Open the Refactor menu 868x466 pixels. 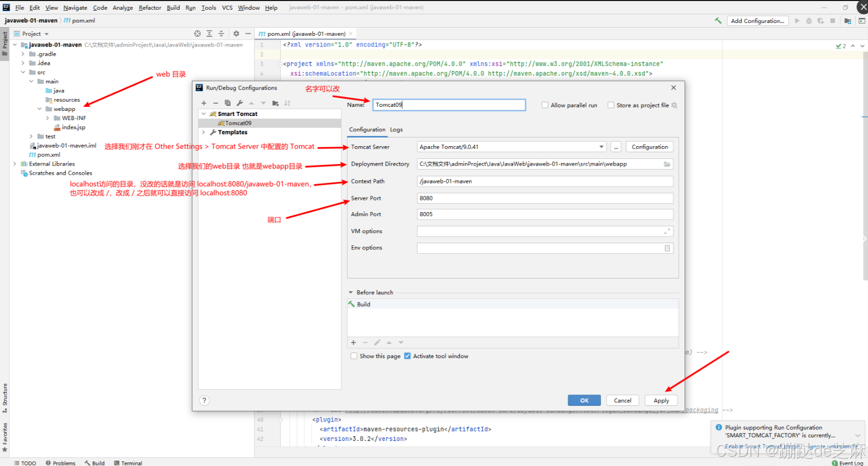(150, 8)
